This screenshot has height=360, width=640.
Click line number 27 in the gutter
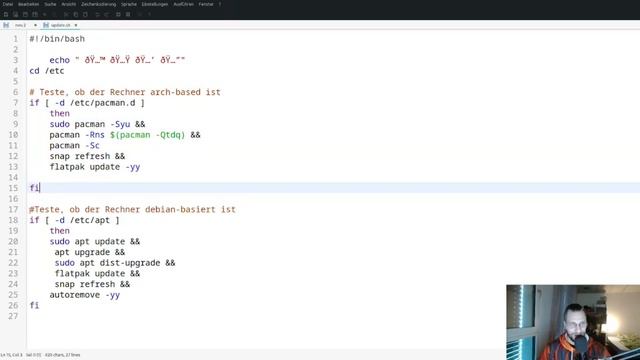coord(13,316)
